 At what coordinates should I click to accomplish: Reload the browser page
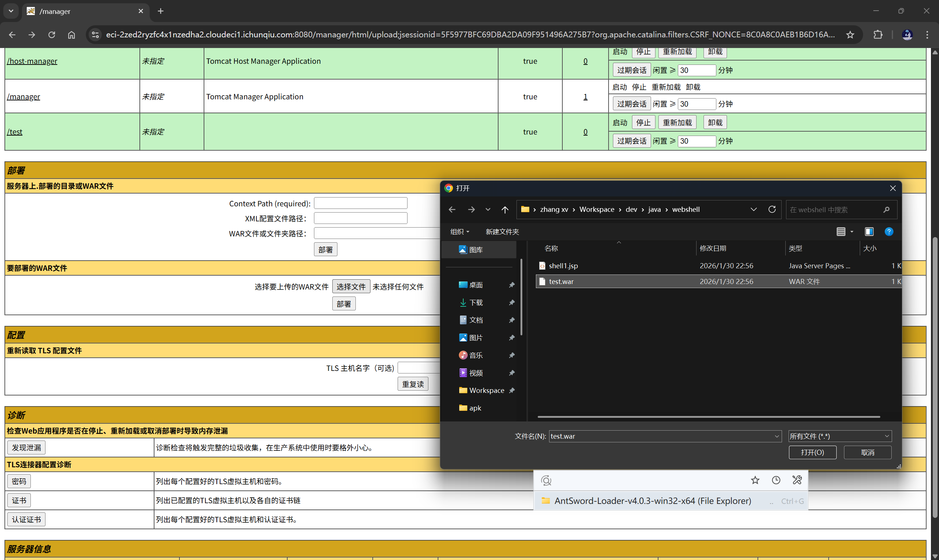pos(52,35)
